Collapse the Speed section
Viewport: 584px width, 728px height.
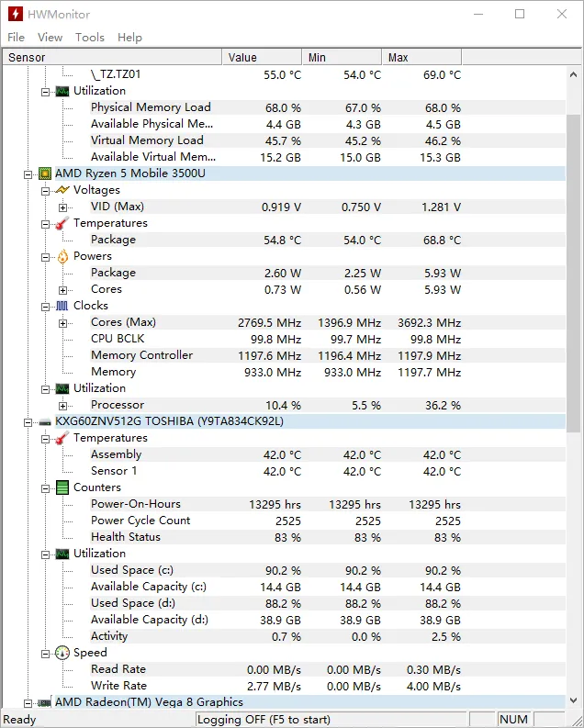[45, 654]
